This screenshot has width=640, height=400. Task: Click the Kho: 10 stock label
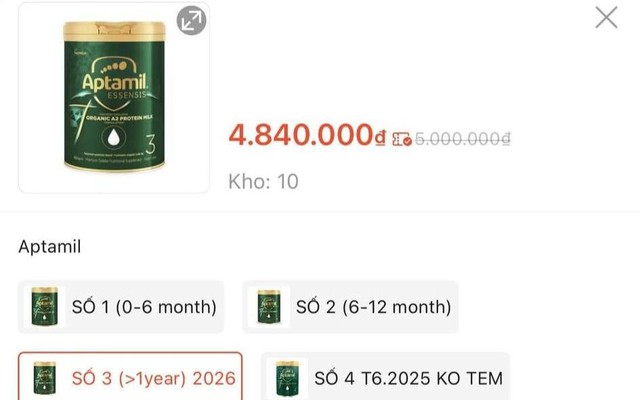point(264,182)
